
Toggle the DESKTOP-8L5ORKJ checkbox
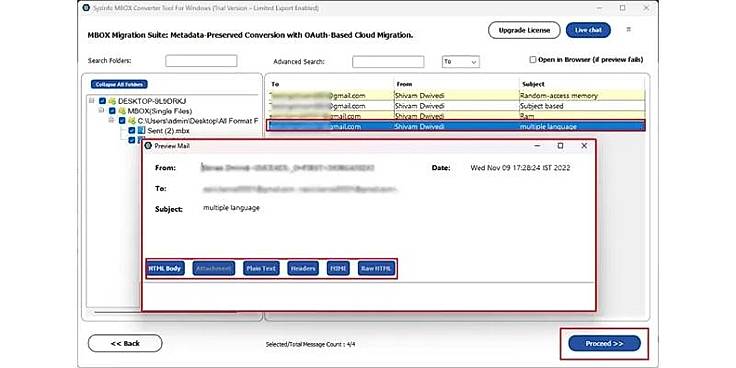click(x=102, y=101)
